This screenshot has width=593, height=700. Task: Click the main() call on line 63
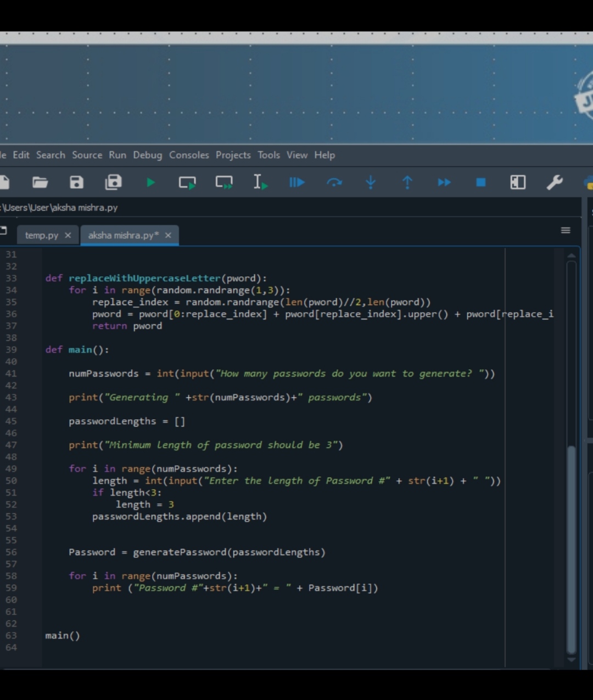tap(63, 636)
